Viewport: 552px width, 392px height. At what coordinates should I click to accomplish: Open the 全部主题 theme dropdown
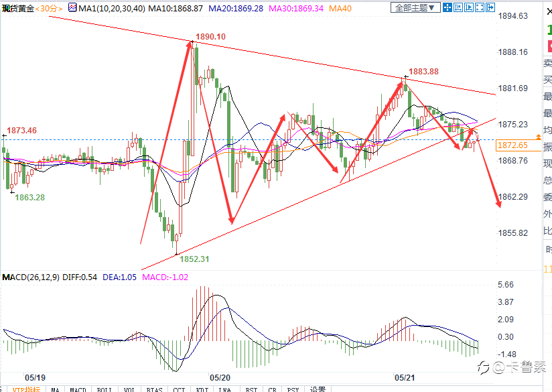point(415,7)
